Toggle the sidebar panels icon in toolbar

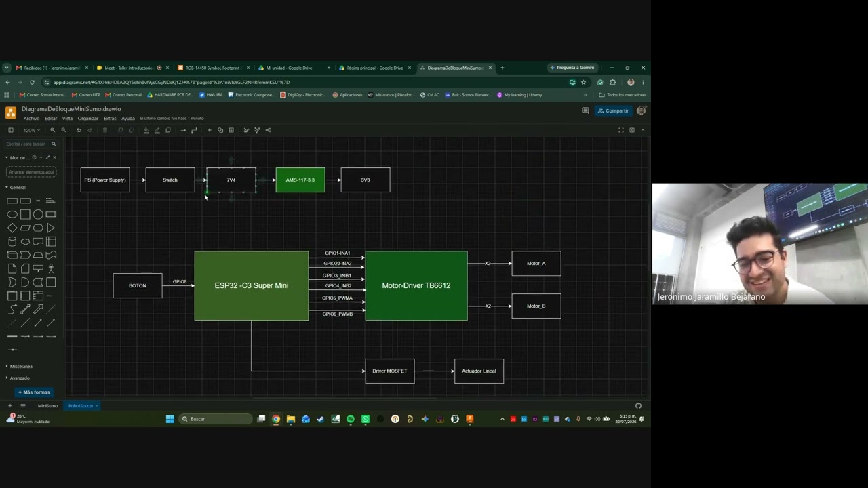[x=10, y=130]
